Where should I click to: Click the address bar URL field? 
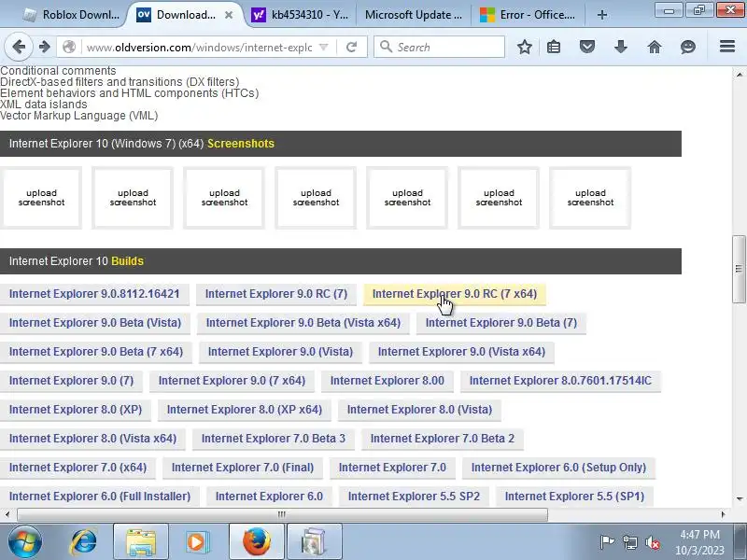(x=199, y=48)
